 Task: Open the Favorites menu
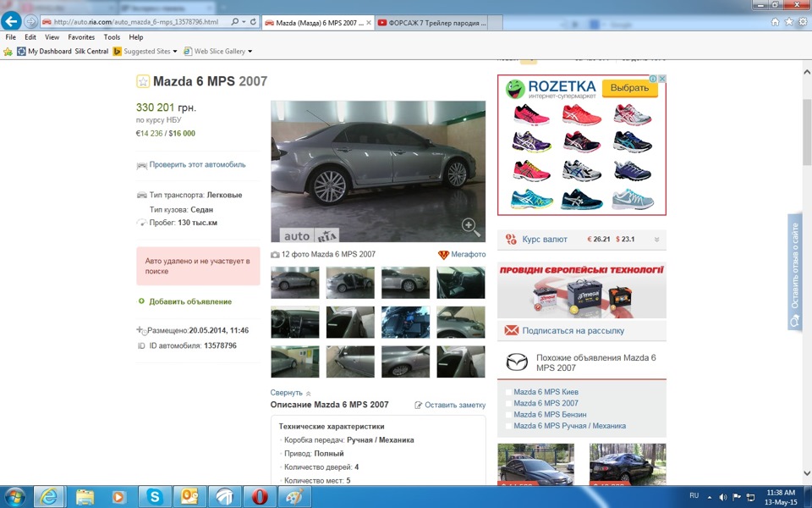pyautogui.click(x=81, y=37)
